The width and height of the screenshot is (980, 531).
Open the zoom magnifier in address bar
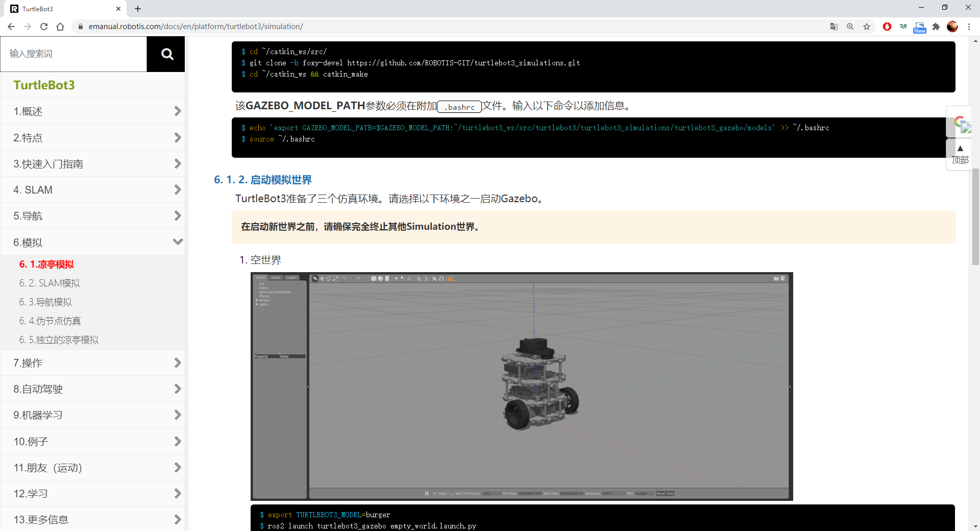point(850,27)
